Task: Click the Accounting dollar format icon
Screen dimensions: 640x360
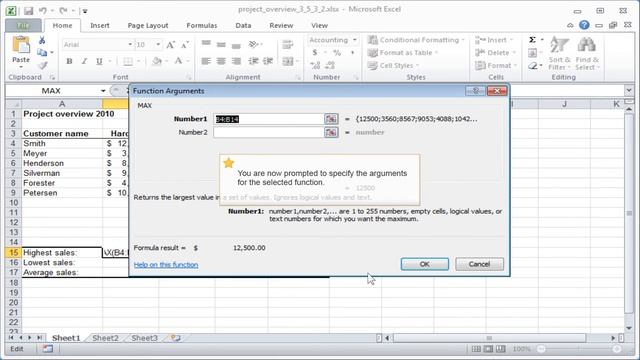Action: point(315,53)
